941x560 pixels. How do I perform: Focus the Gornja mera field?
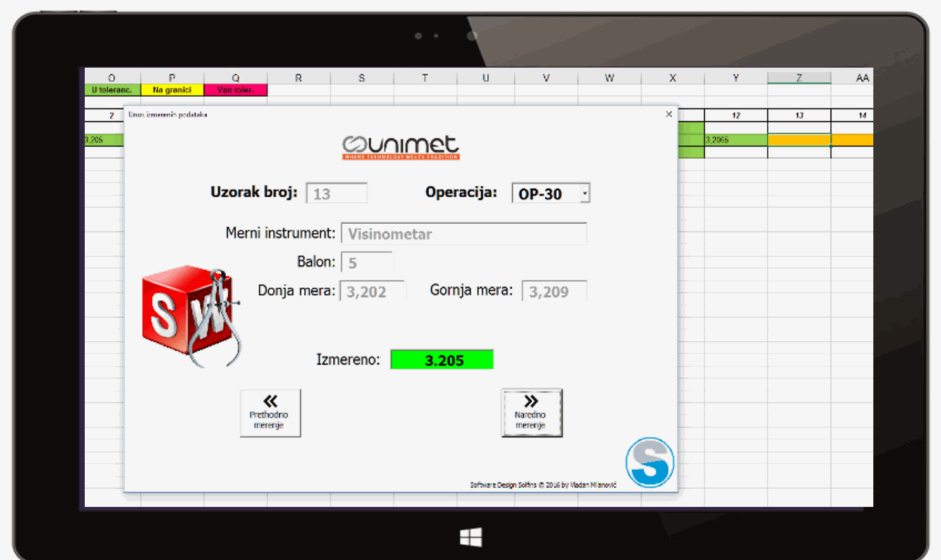(x=554, y=291)
